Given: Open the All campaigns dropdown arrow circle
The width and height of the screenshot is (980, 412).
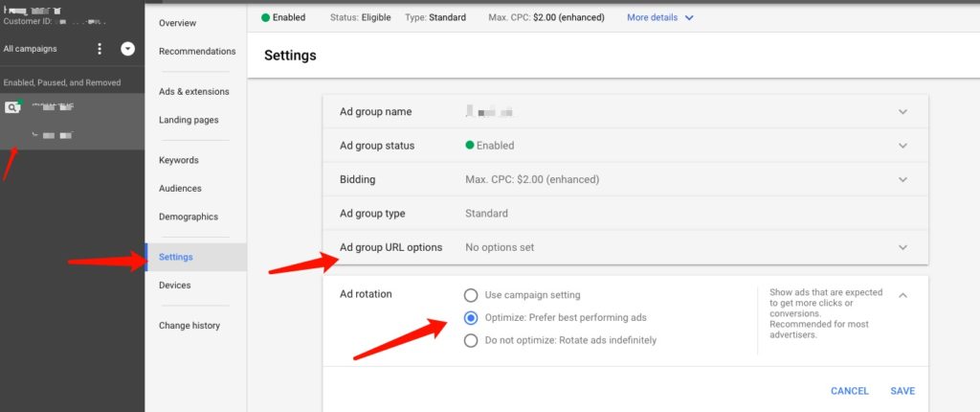Looking at the screenshot, I should pos(127,49).
